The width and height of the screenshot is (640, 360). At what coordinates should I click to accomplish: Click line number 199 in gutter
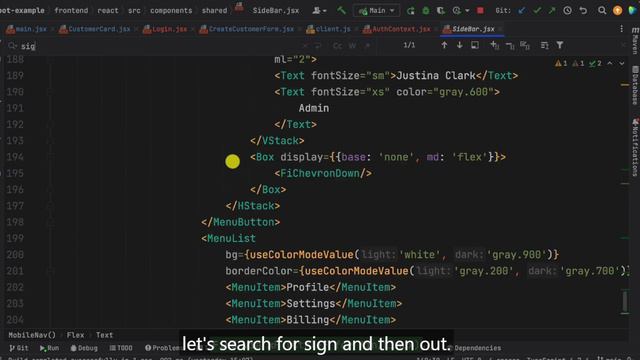click(x=15, y=238)
